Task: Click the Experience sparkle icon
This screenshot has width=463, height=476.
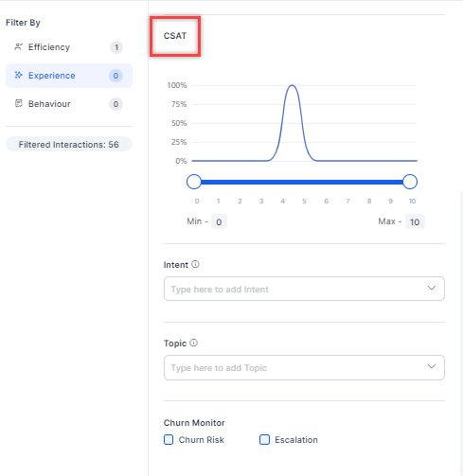Action: coord(18,75)
